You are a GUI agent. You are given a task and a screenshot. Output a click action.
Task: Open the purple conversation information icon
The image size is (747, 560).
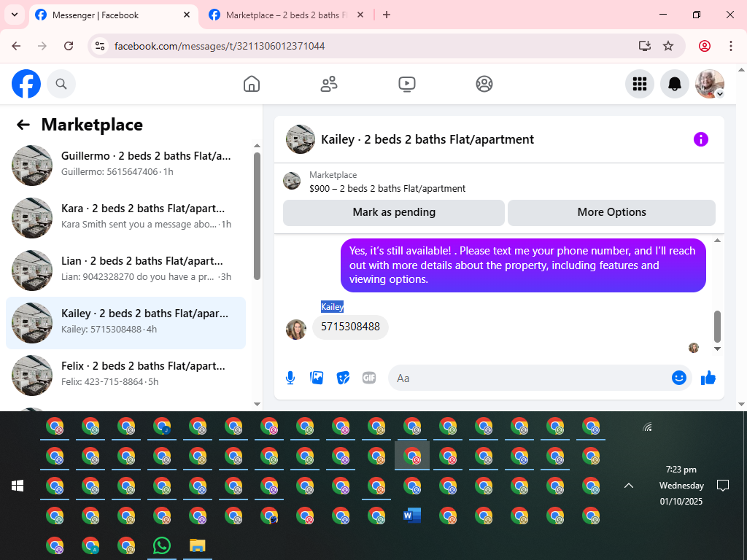point(701,139)
